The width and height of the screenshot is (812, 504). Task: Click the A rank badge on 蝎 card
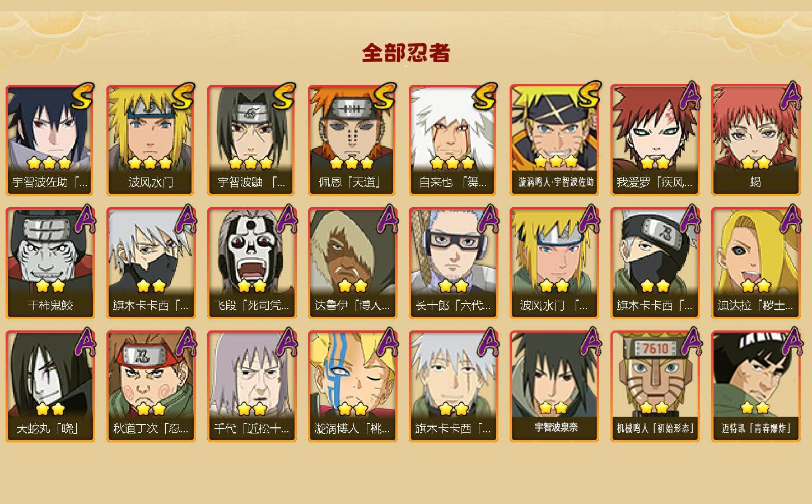pyautogui.click(x=791, y=96)
